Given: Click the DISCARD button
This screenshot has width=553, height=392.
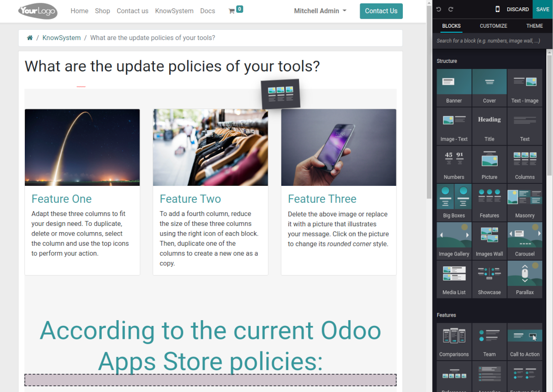Looking at the screenshot, I should (x=517, y=9).
